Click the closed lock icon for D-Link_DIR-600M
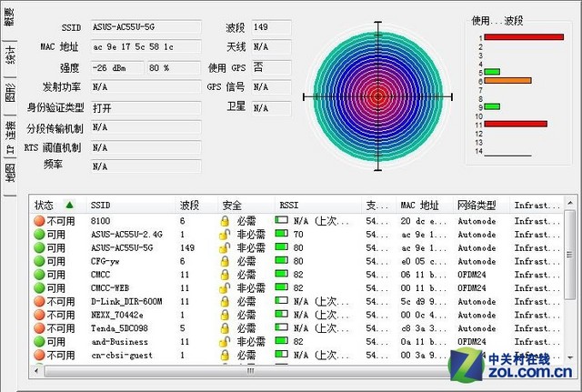Viewport: 582px width, 392px height. pyautogui.click(x=225, y=301)
